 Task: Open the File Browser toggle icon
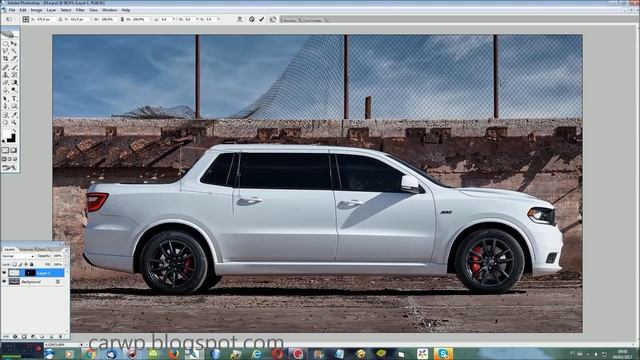click(x=272, y=19)
